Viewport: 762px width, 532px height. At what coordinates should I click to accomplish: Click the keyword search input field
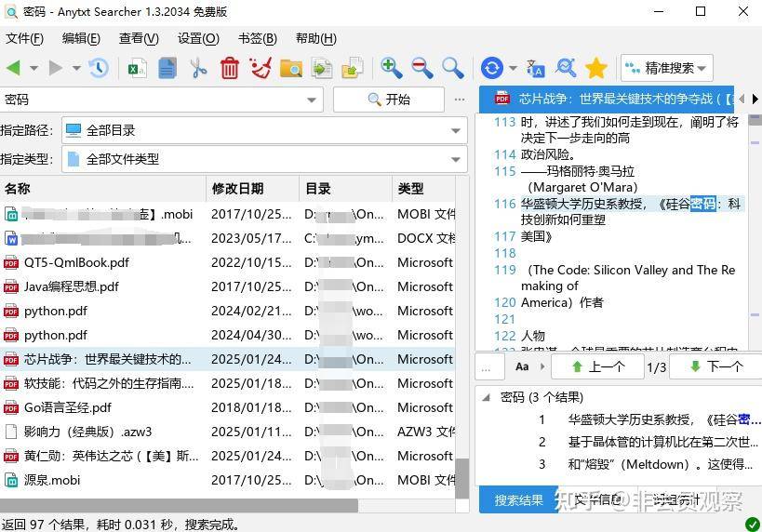click(154, 100)
